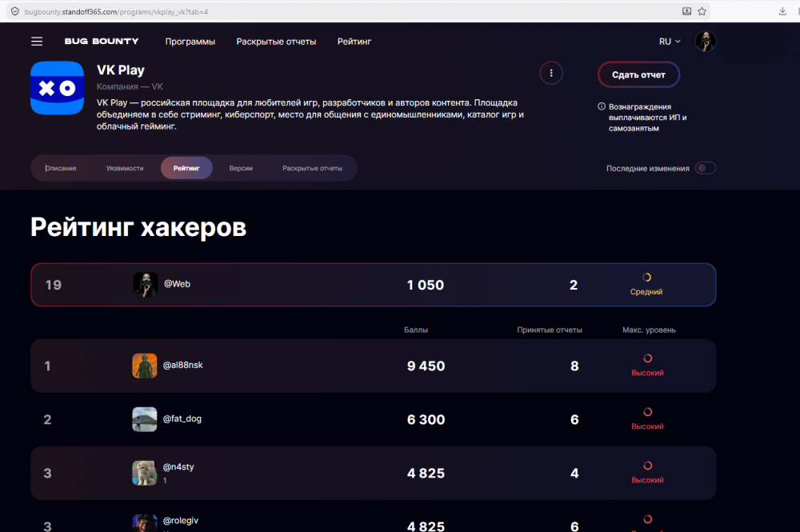This screenshot has width=800, height=532.
Task: Click the info icon next to Вознаграждения
Action: [x=602, y=106]
